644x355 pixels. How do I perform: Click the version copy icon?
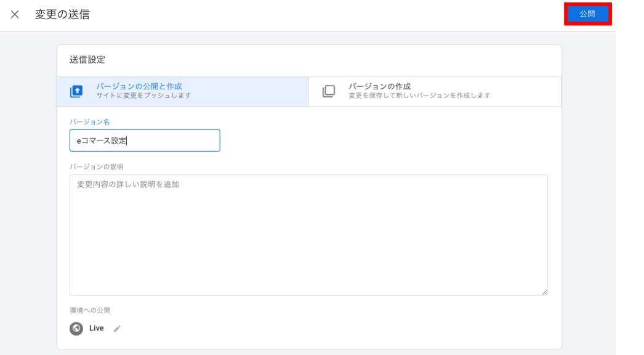click(329, 91)
